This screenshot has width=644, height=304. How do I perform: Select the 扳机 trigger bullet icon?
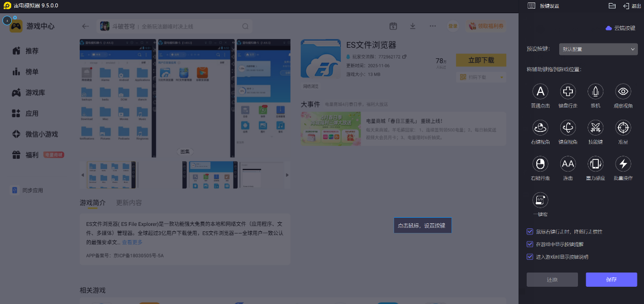click(595, 91)
